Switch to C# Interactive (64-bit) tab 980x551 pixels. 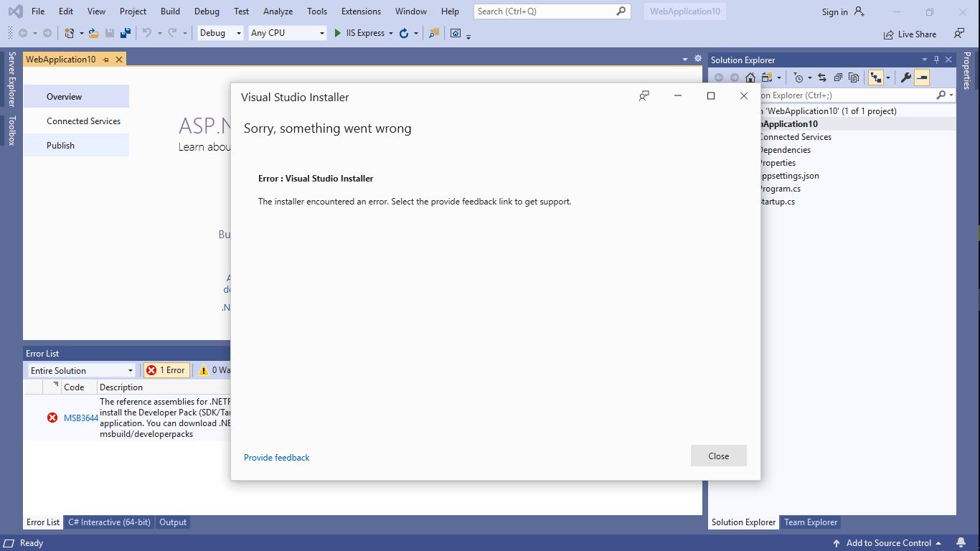(x=109, y=522)
